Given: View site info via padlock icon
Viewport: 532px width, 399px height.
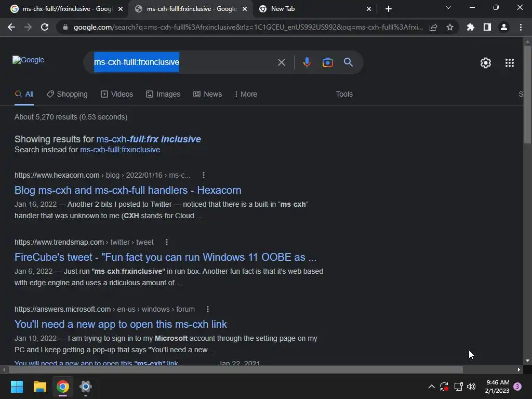Looking at the screenshot, I should tap(65, 27).
